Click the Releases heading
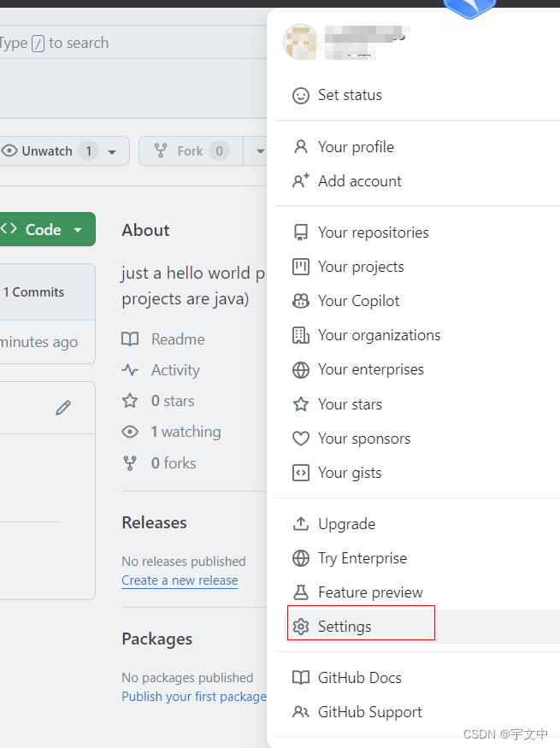The height and width of the screenshot is (748, 560). click(x=154, y=523)
